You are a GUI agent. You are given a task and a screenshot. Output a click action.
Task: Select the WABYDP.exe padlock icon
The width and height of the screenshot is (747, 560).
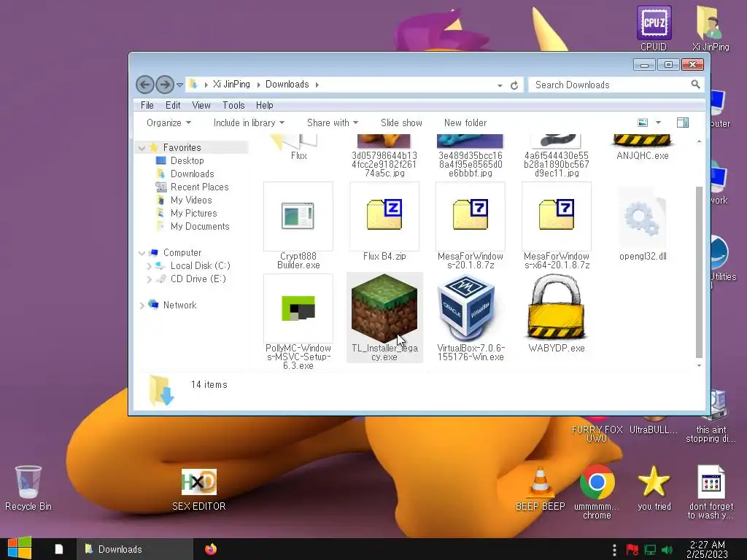[557, 308]
